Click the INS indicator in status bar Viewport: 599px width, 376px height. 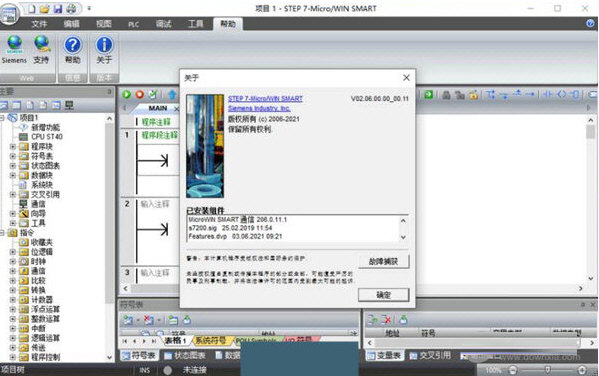tap(145, 370)
